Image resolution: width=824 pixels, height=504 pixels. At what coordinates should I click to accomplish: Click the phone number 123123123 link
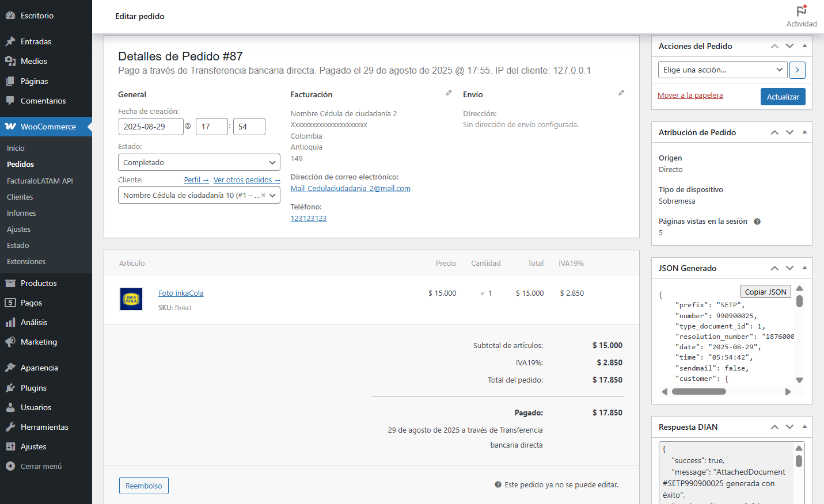coord(309,218)
